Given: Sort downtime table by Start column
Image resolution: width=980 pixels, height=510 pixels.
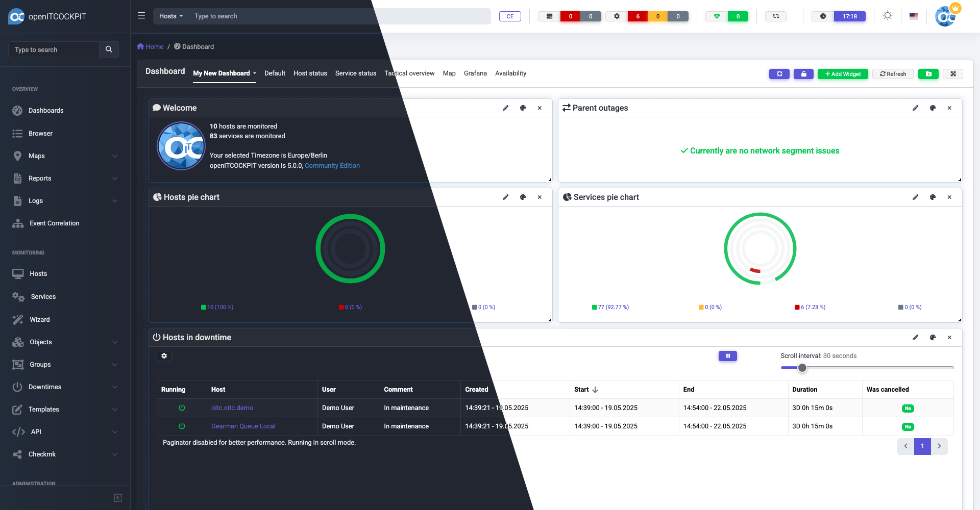Looking at the screenshot, I should pos(586,390).
